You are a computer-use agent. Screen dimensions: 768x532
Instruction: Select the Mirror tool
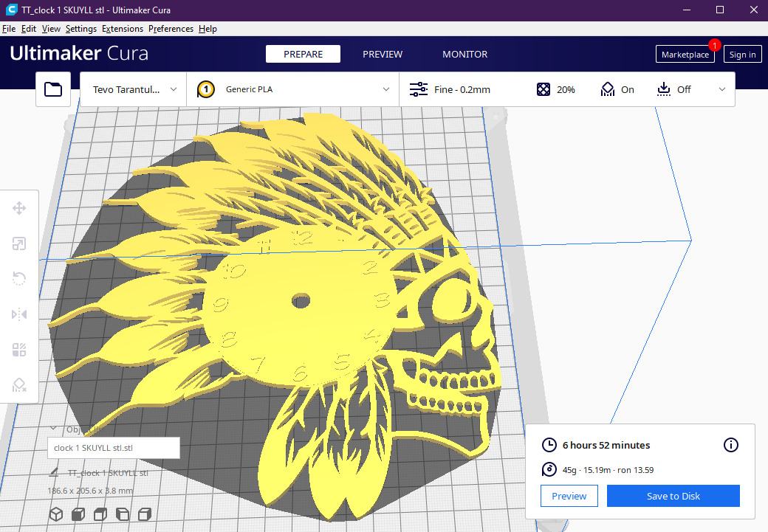(x=19, y=314)
